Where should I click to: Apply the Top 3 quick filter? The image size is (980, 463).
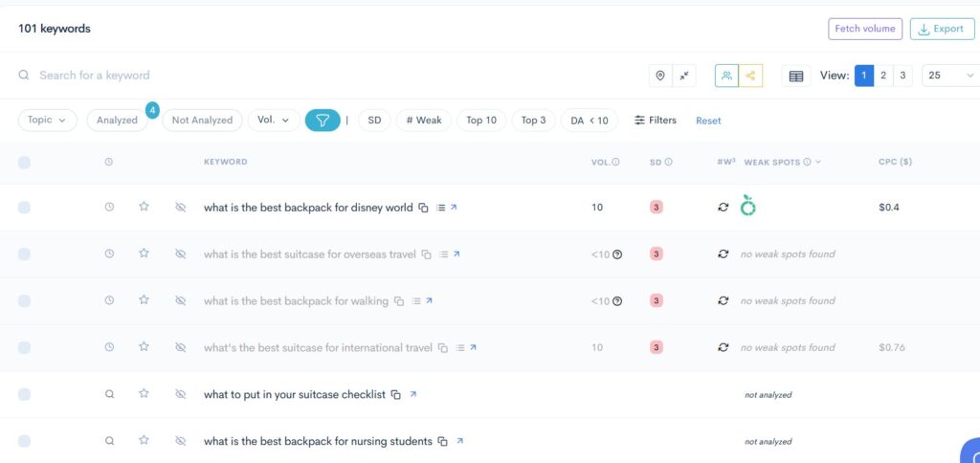533,121
